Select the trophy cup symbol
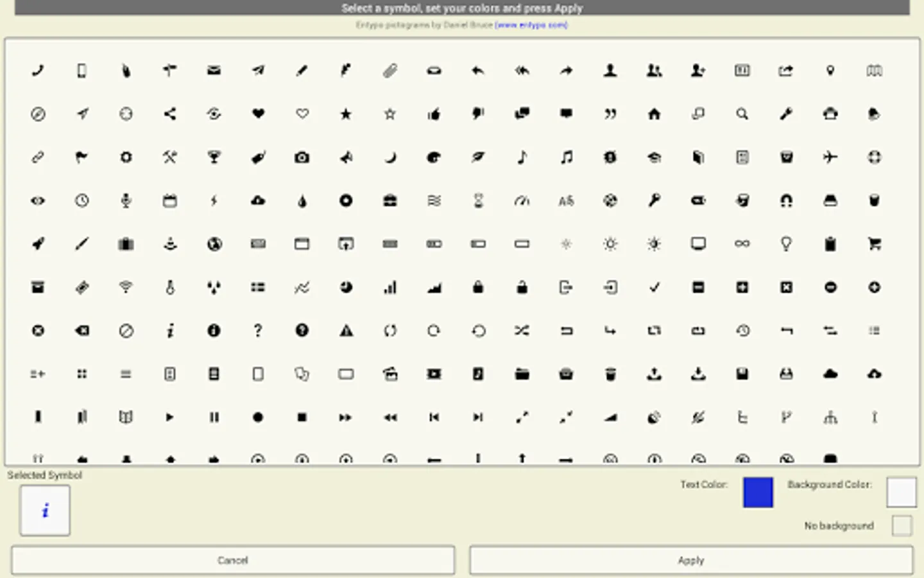 click(x=214, y=157)
